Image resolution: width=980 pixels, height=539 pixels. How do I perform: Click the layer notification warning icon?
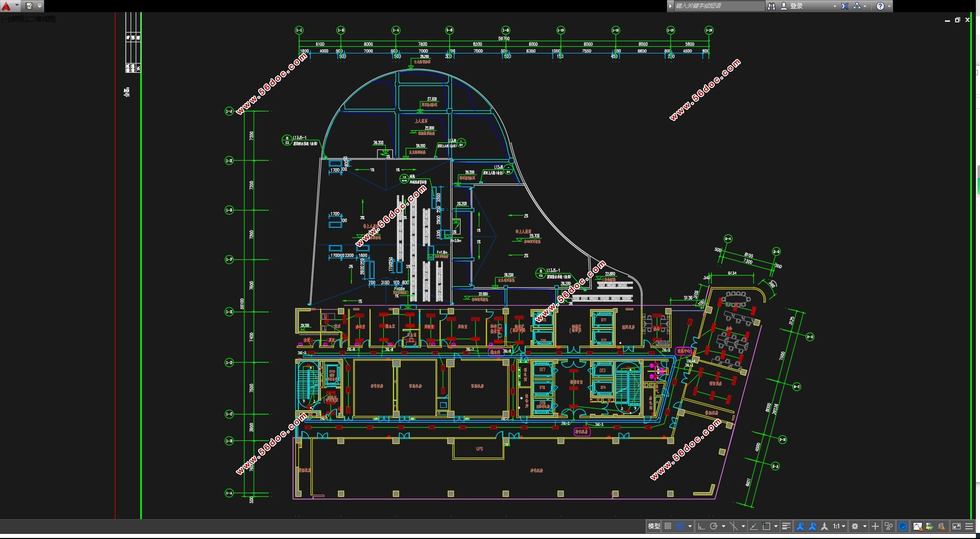tap(941, 526)
